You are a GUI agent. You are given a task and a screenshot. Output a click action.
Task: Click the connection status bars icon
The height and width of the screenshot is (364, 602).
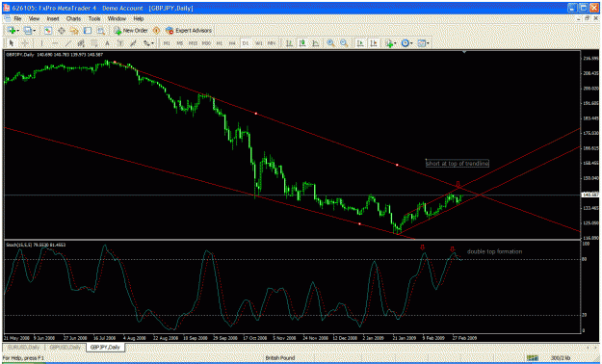click(x=532, y=358)
